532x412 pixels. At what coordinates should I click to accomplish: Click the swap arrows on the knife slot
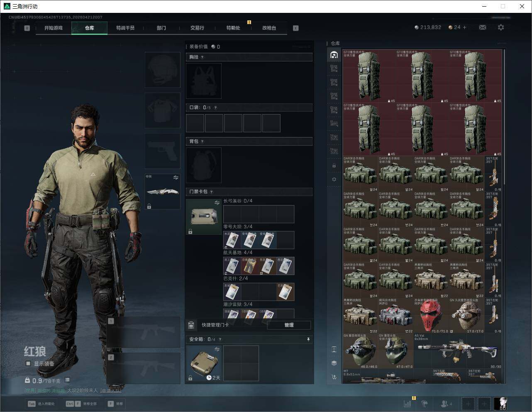pos(176,178)
